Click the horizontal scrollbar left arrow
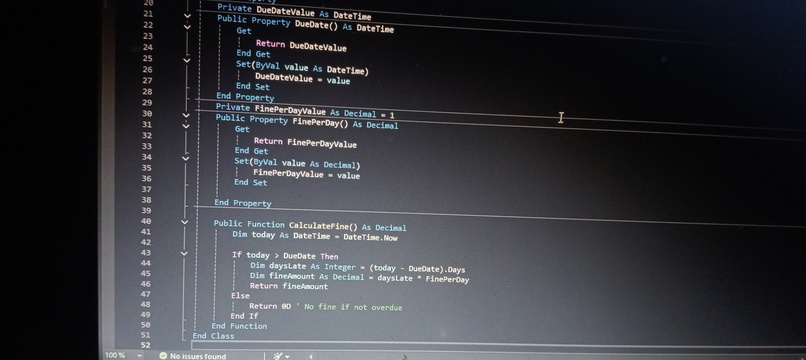 [x=310, y=356]
